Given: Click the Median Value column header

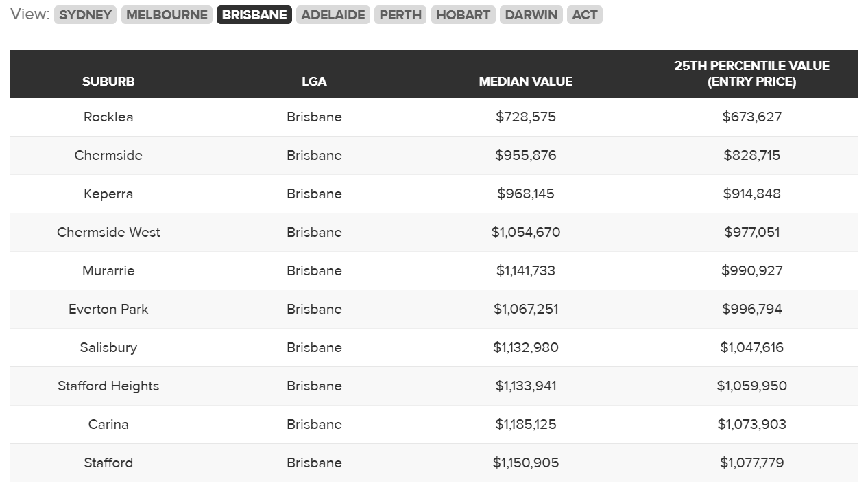Looking at the screenshot, I should pyautogui.click(x=526, y=81).
